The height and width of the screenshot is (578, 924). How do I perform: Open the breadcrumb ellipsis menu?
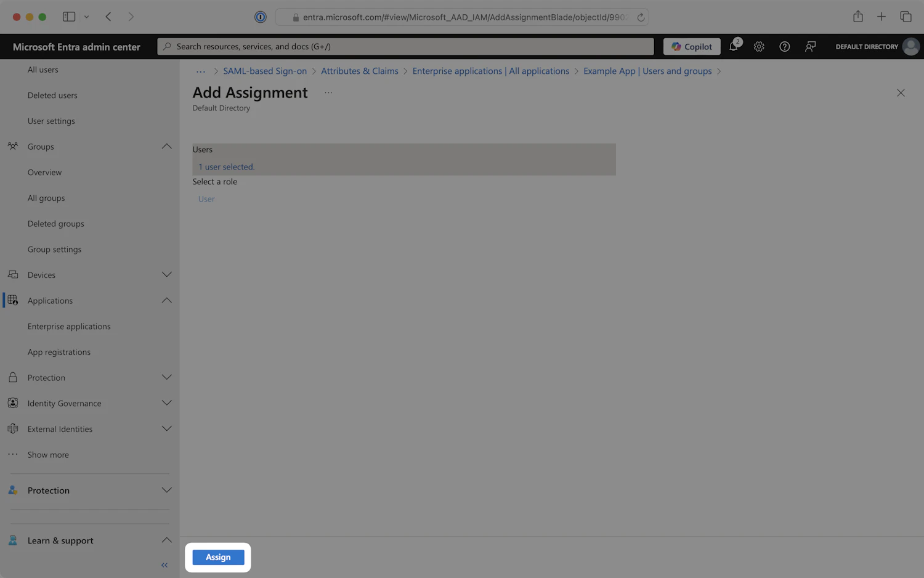[x=201, y=71]
